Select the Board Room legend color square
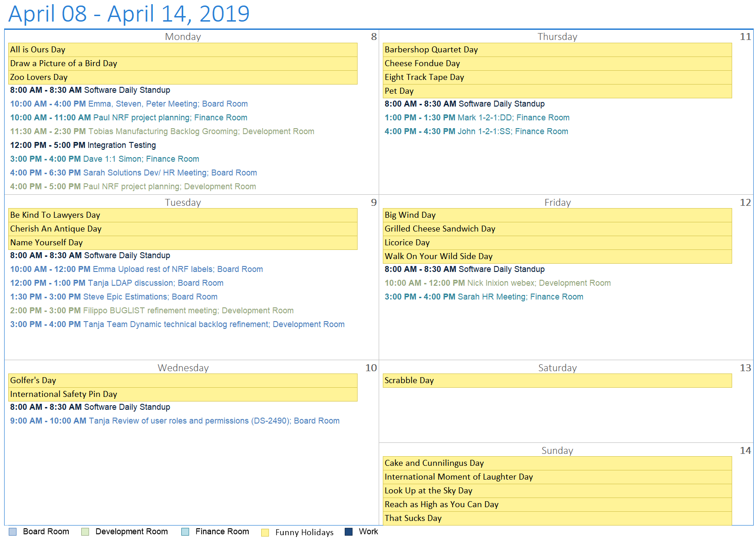 click(x=12, y=532)
